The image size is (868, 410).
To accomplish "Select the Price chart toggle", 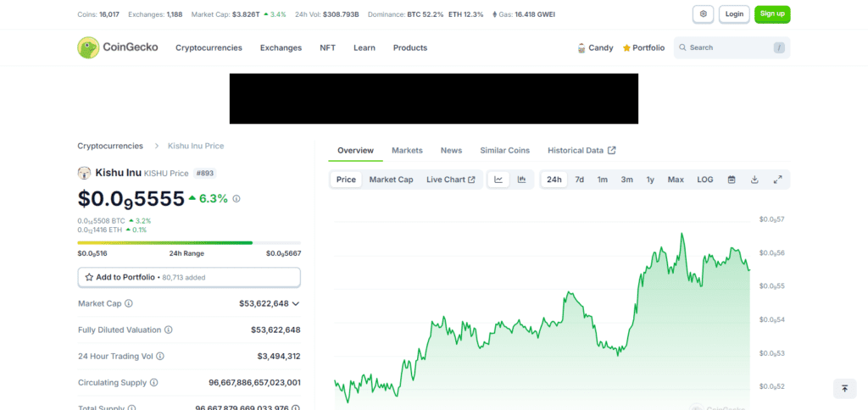I will point(346,180).
